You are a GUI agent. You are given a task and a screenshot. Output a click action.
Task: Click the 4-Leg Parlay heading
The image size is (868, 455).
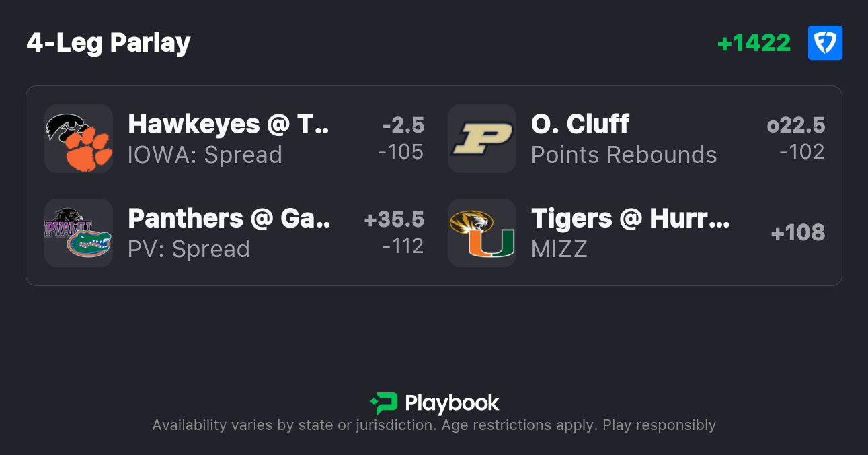[x=108, y=43]
